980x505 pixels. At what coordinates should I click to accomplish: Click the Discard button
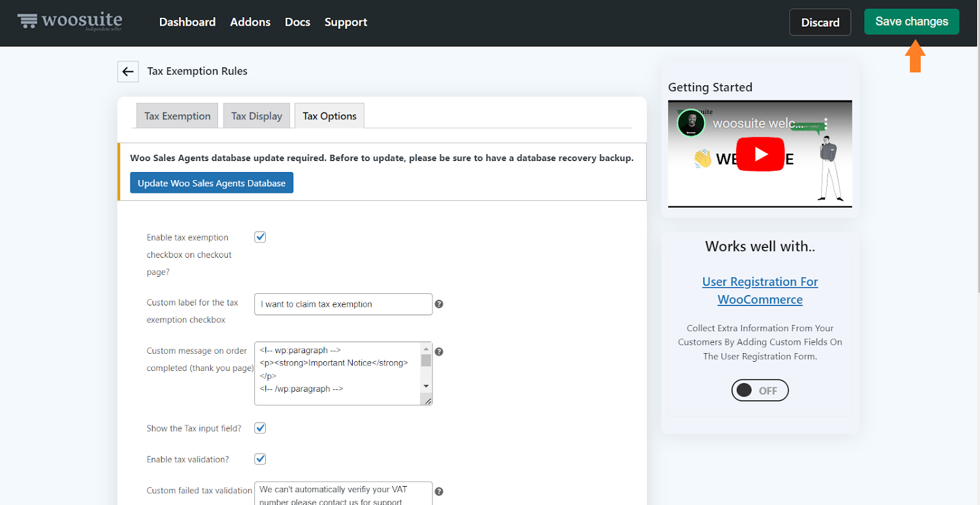pos(820,22)
